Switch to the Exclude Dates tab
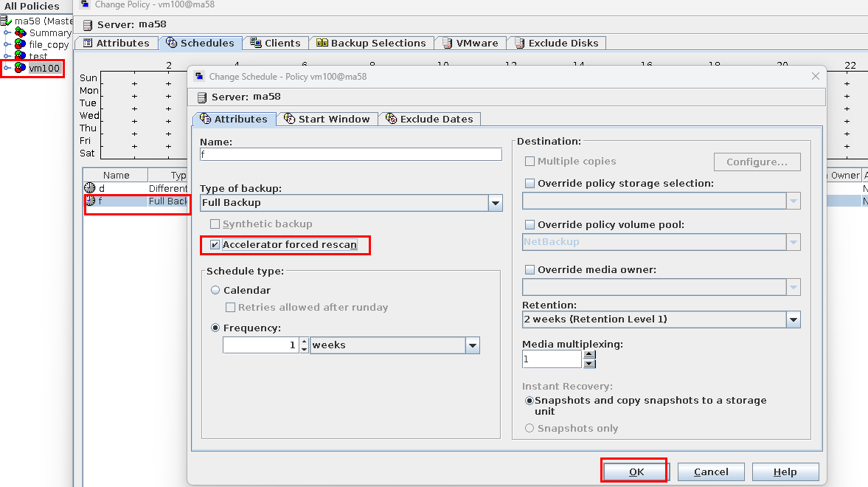 point(429,119)
